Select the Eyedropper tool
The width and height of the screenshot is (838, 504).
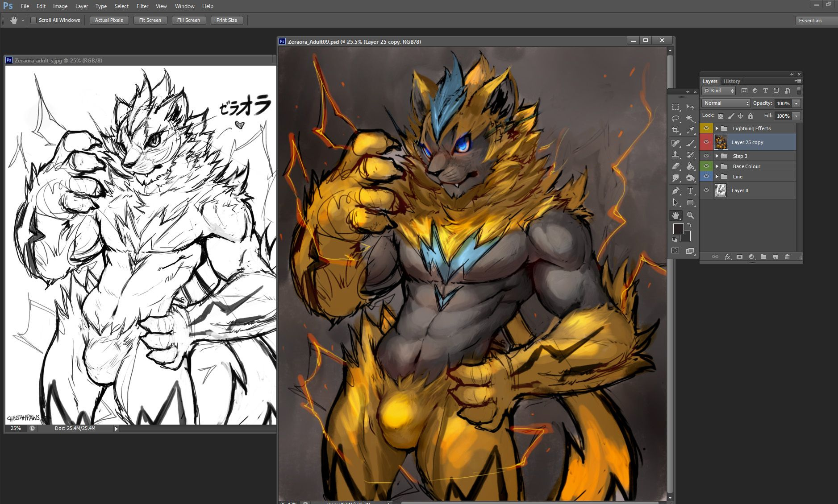pyautogui.click(x=690, y=130)
